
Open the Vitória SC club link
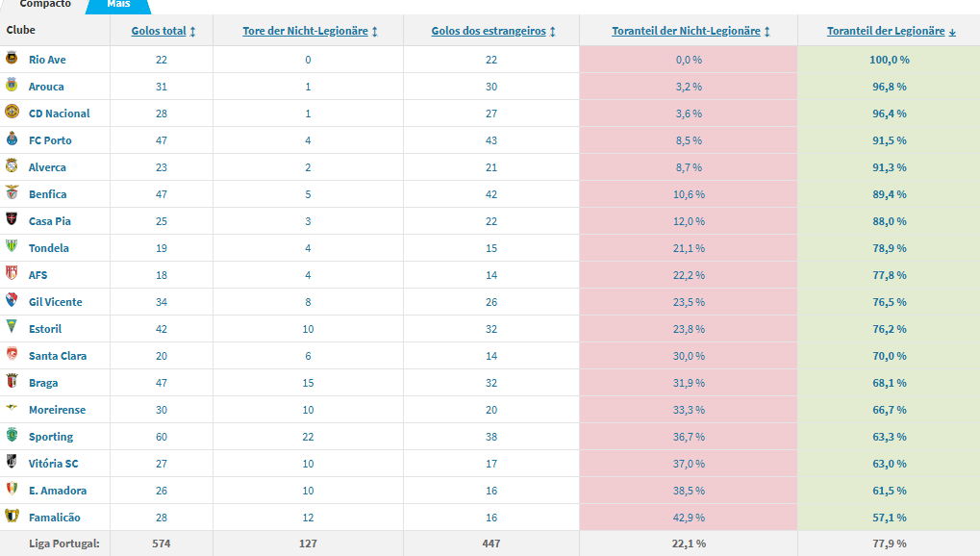(x=53, y=464)
